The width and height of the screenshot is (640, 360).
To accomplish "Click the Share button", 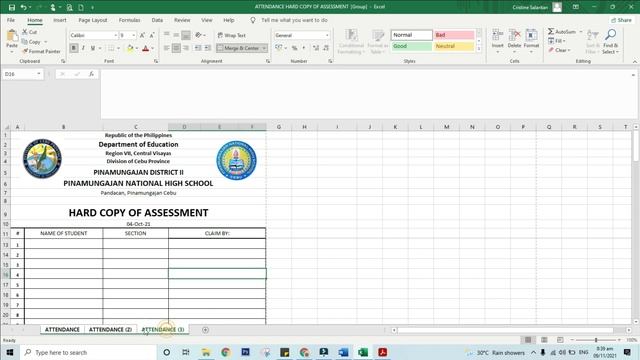I will coord(621,20).
